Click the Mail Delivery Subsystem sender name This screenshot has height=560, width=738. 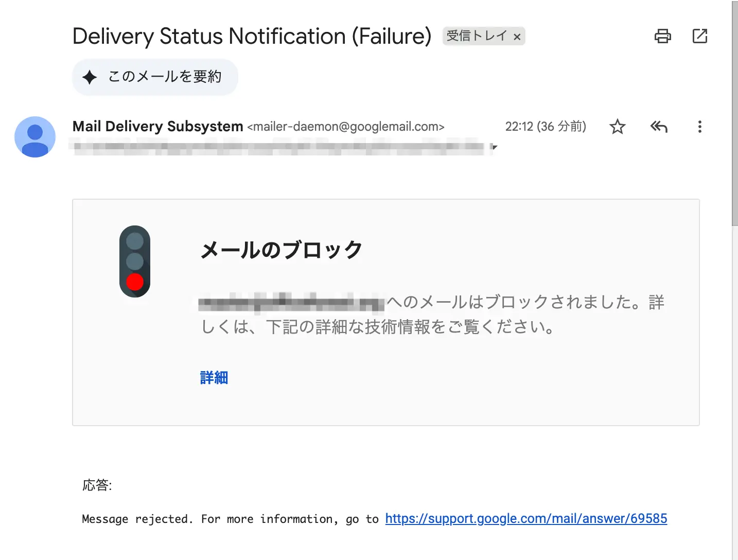click(157, 127)
